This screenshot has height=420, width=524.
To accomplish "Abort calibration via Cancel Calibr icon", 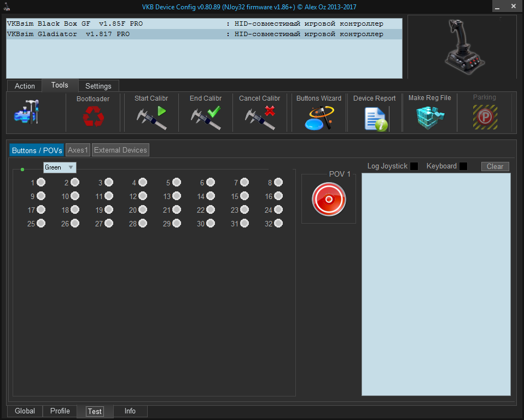I will point(260,118).
